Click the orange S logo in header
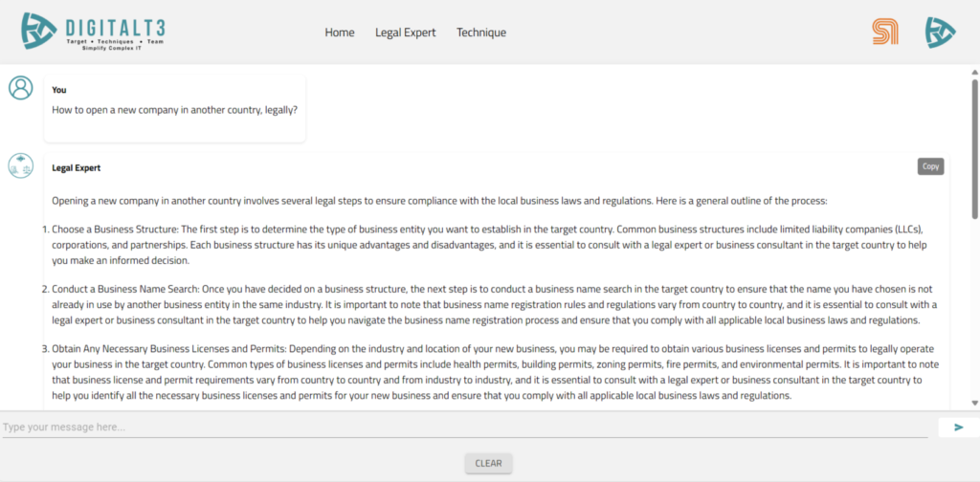 (885, 32)
